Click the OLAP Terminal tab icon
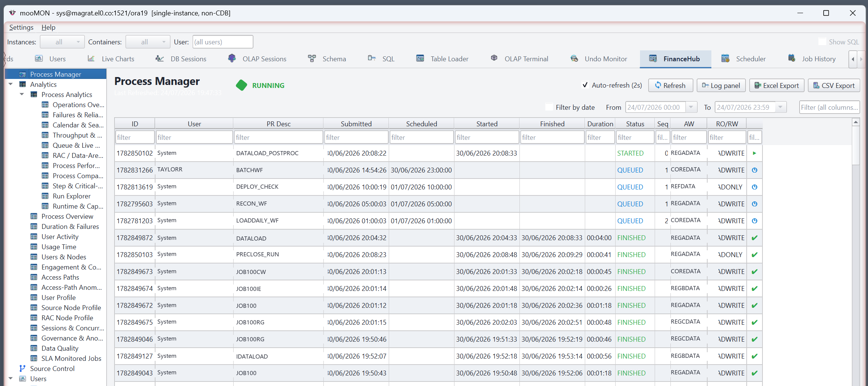Image resolution: width=868 pixels, height=386 pixels. (x=494, y=58)
